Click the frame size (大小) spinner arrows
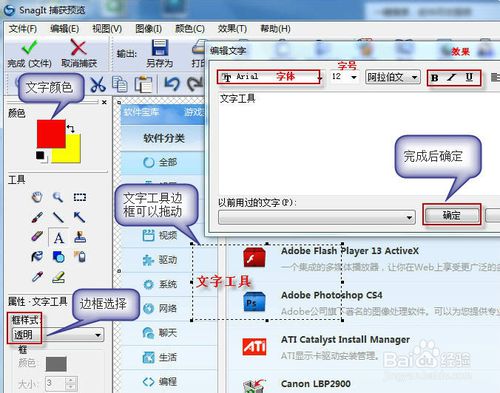500x393 pixels. click(71, 383)
